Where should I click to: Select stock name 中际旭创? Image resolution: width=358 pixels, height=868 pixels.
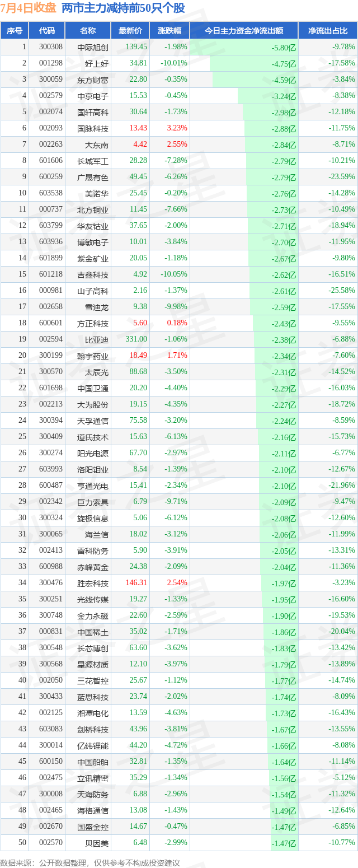point(93,47)
